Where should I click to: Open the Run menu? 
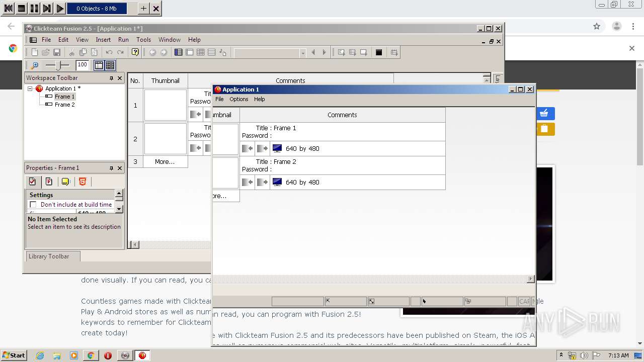[x=123, y=40]
